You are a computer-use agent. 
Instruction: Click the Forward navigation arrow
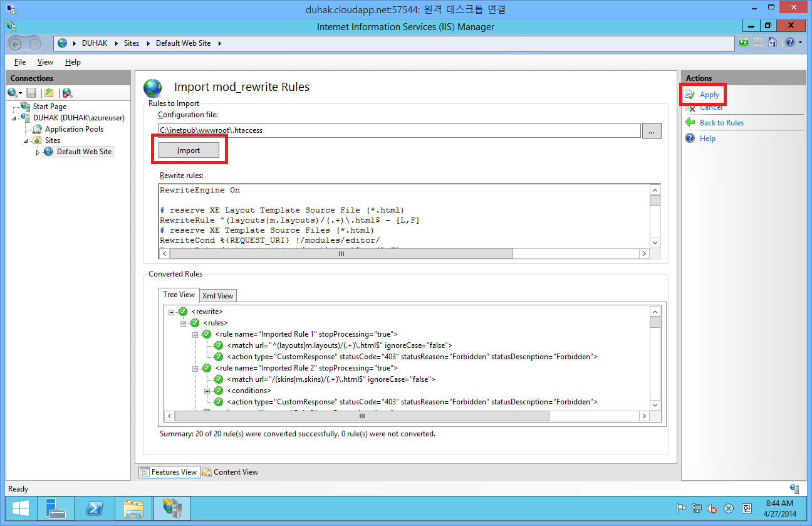pos(35,43)
